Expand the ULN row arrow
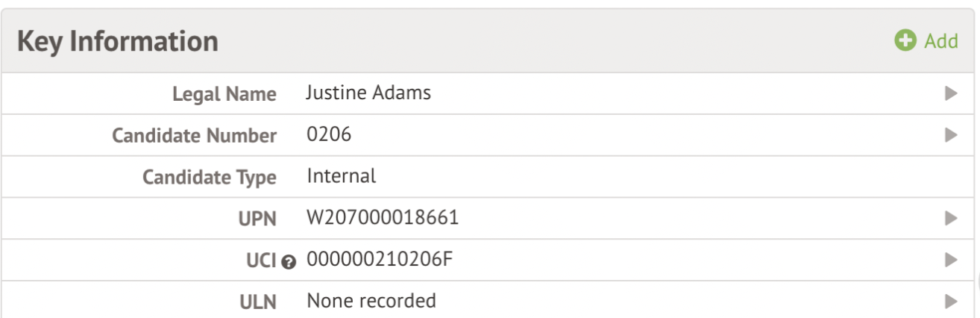The image size is (980, 318). point(951,302)
